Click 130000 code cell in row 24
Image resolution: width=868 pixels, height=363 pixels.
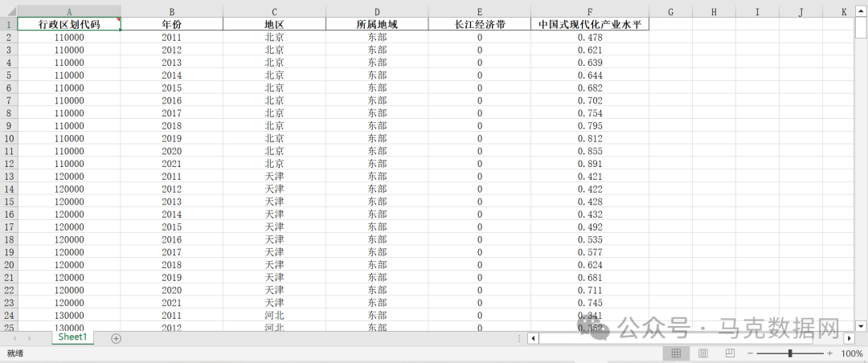tap(69, 316)
